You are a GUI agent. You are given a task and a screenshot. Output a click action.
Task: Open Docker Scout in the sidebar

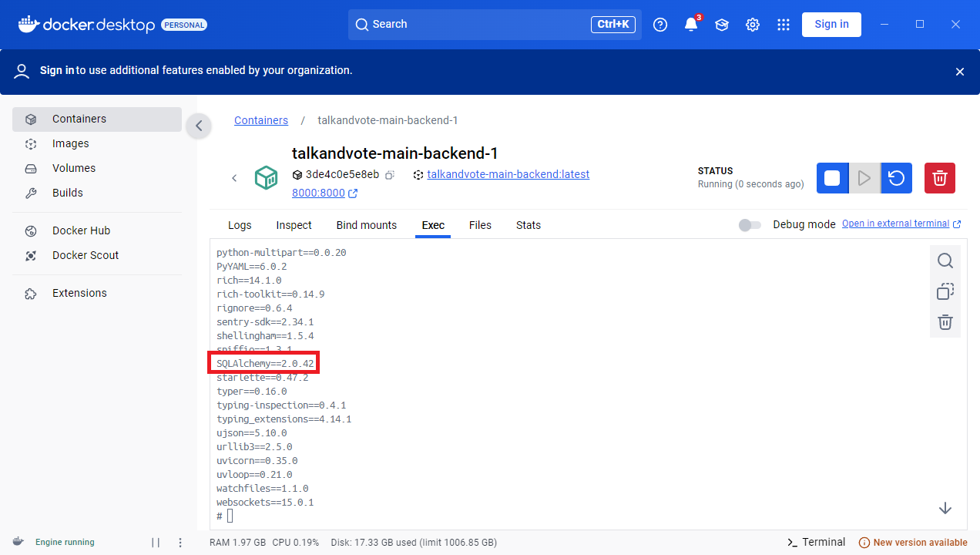click(x=97, y=255)
